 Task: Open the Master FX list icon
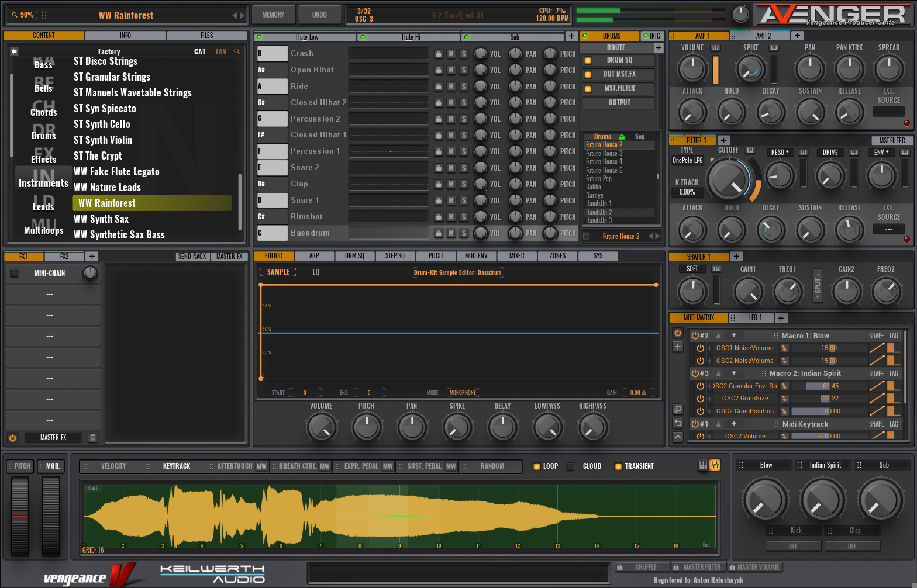[92, 437]
